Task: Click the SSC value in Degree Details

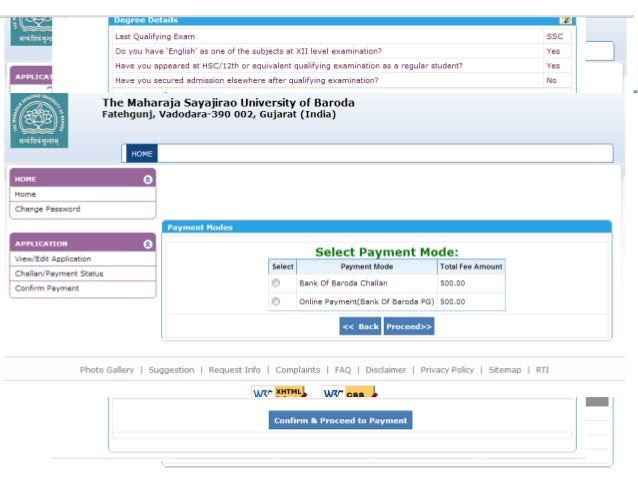Action: pyautogui.click(x=555, y=37)
